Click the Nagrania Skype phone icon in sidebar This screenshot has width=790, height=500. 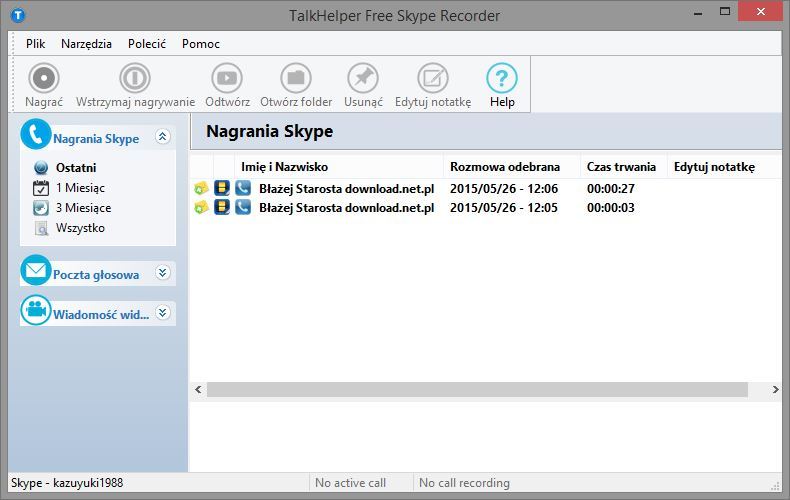pyautogui.click(x=36, y=134)
